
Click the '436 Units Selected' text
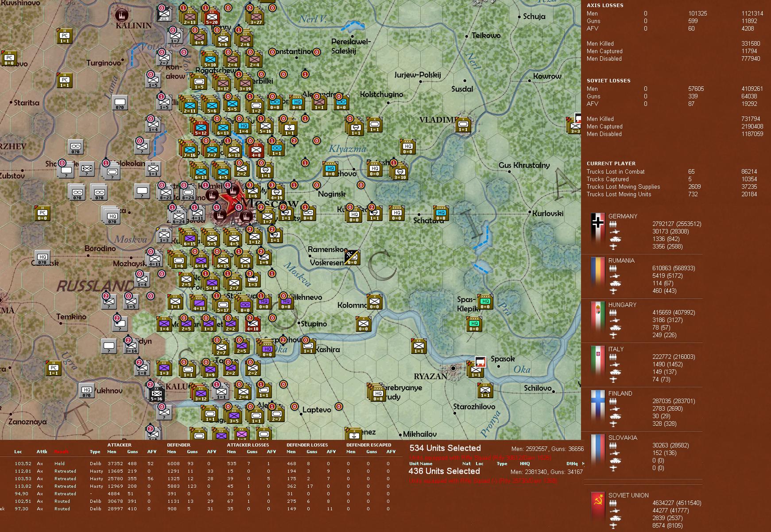(444, 471)
